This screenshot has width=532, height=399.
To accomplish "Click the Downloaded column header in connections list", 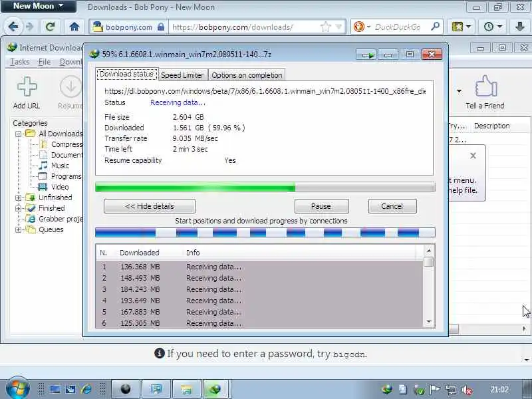I will 140,253.
